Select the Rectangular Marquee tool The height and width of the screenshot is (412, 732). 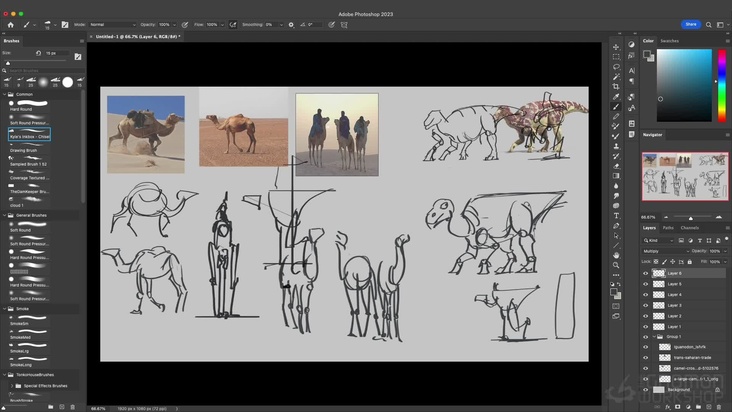pyautogui.click(x=616, y=57)
